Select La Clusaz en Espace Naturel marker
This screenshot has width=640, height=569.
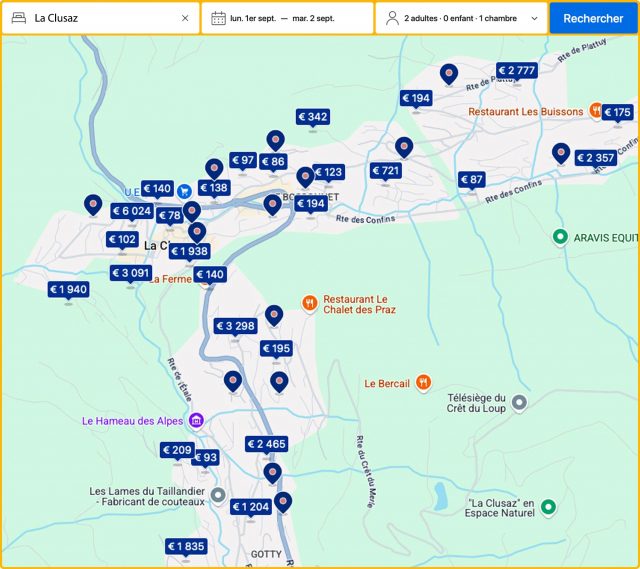(x=547, y=508)
